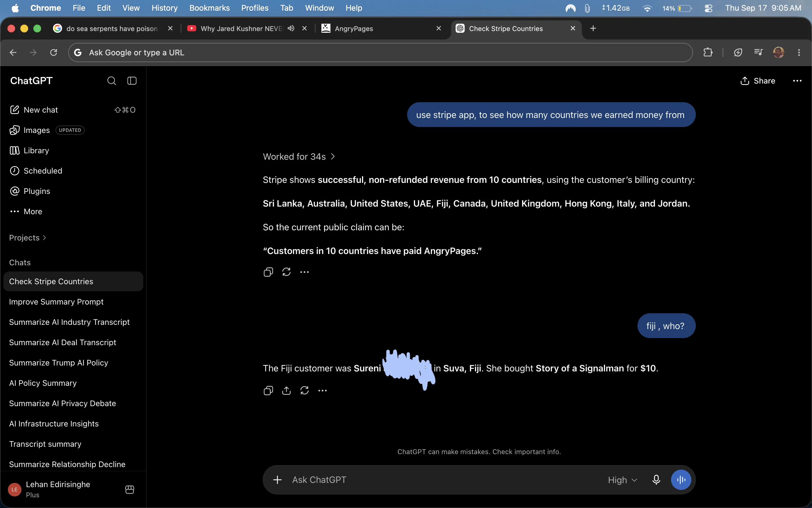The height and width of the screenshot is (508, 812).
Task: Open Images section in sidebar
Action: pos(73,130)
